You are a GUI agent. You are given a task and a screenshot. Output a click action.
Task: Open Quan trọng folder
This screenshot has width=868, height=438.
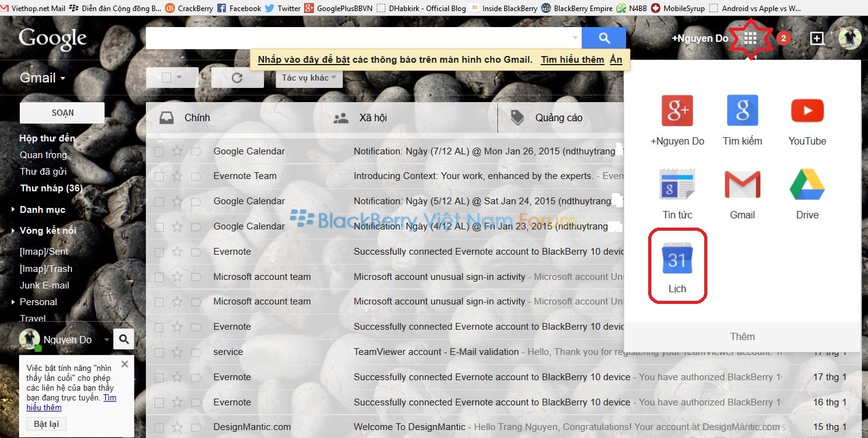pos(43,155)
